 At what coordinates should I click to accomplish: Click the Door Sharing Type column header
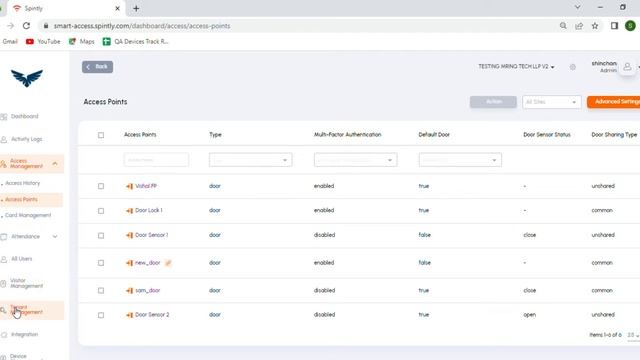tap(614, 135)
